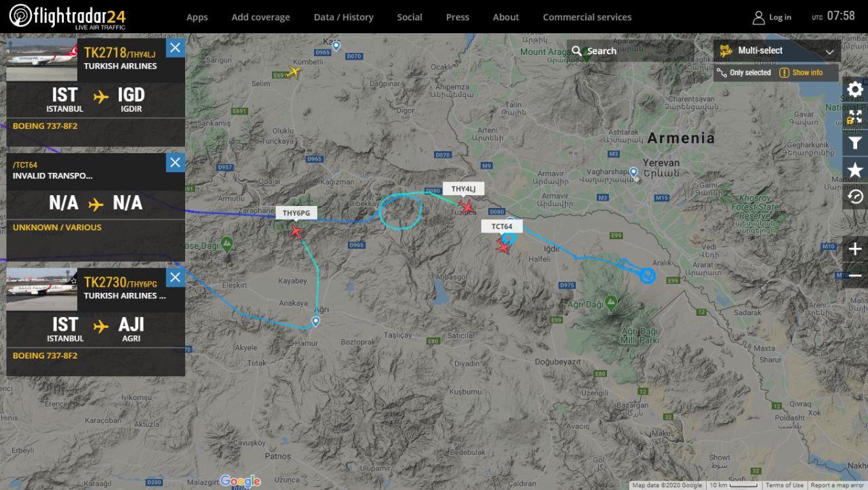The image size is (868, 490).
Task: Zoom out with the minus button
Action: 855,275
